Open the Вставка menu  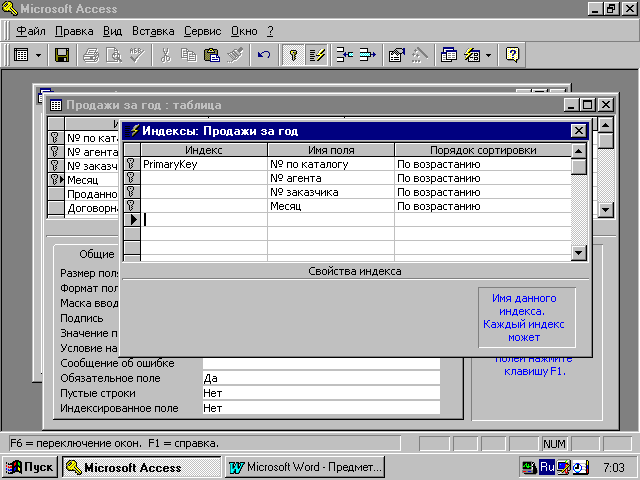tap(153, 31)
